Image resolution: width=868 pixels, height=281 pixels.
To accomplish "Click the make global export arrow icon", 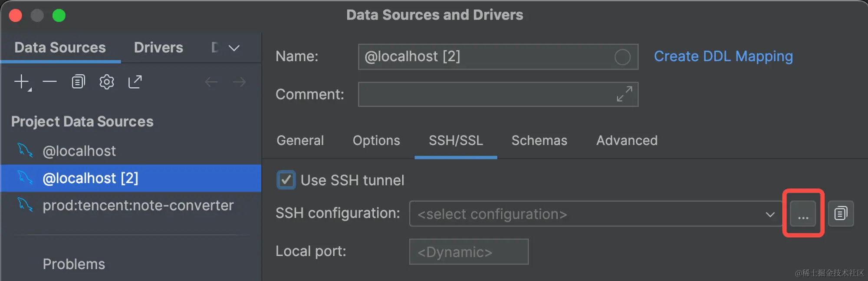I will pyautogui.click(x=135, y=82).
